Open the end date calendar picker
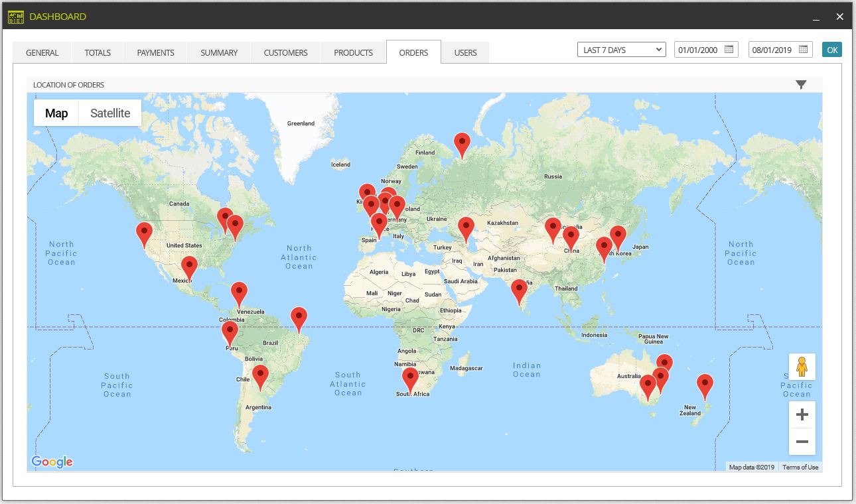The image size is (856, 504). click(803, 50)
